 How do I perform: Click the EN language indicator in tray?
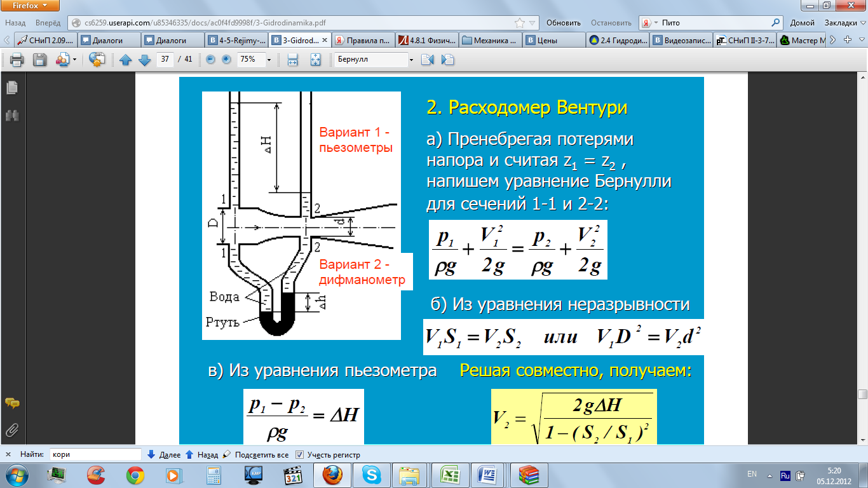(752, 474)
